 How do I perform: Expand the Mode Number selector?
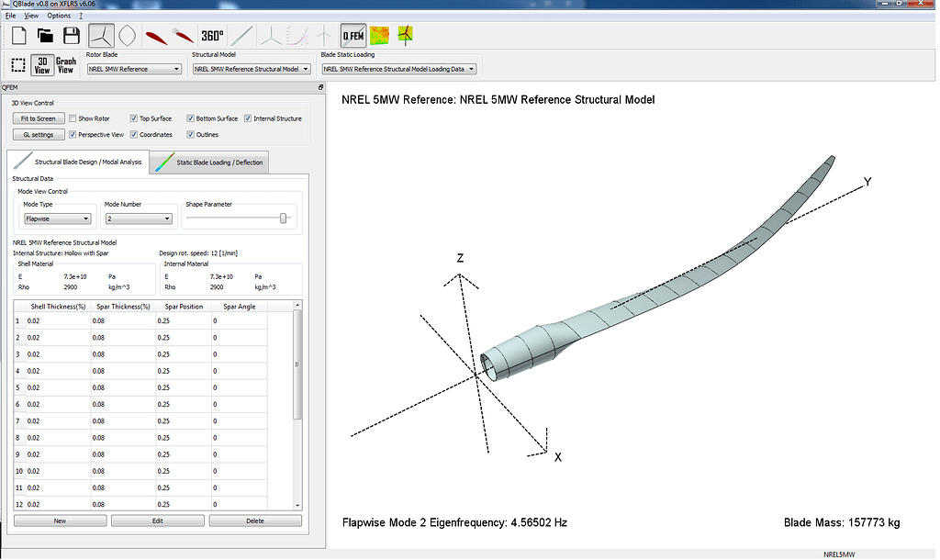138,218
